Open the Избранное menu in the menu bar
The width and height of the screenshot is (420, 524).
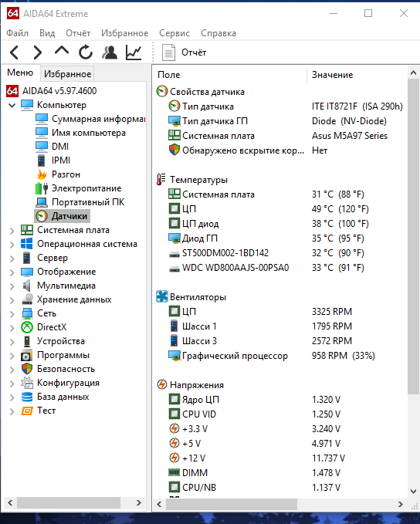(125, 33)
